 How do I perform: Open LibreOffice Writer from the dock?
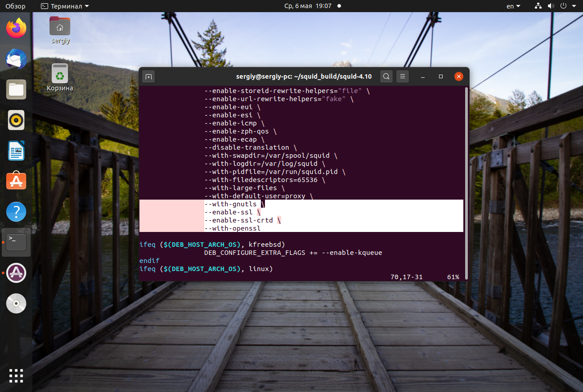(x=16, y=151)
